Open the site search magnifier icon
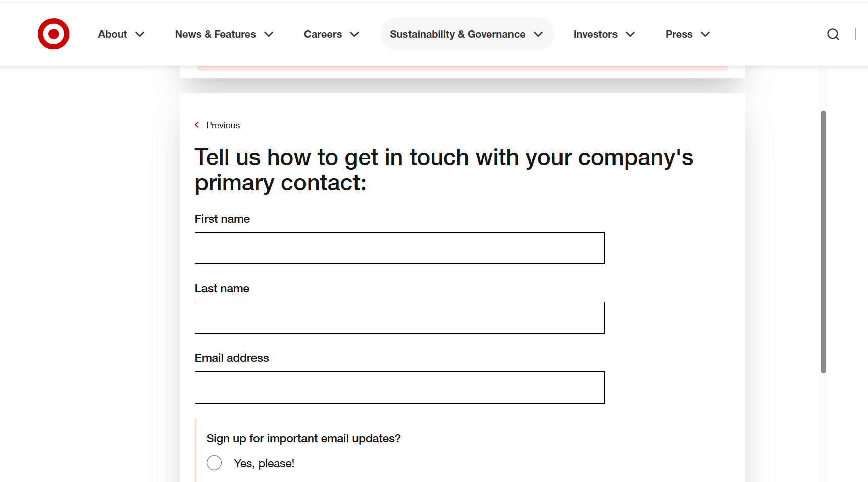Screen dimensions: 868x482 click(833, 34)
